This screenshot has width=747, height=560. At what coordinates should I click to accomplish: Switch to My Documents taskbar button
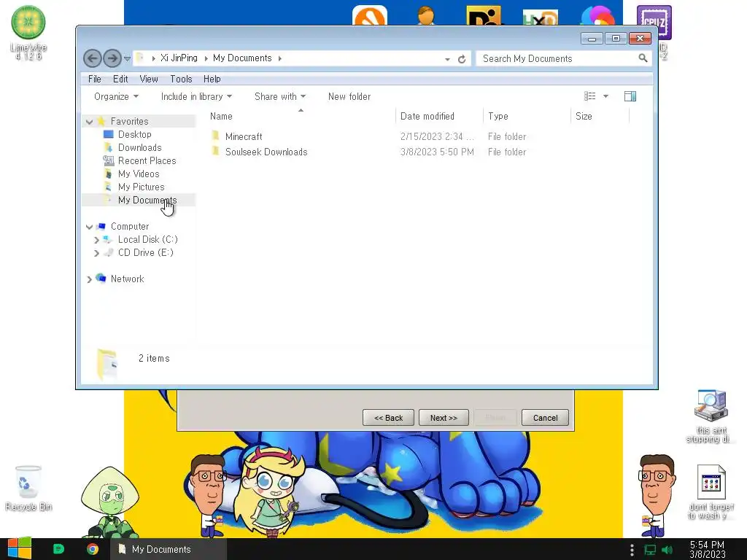click(169, 549)
